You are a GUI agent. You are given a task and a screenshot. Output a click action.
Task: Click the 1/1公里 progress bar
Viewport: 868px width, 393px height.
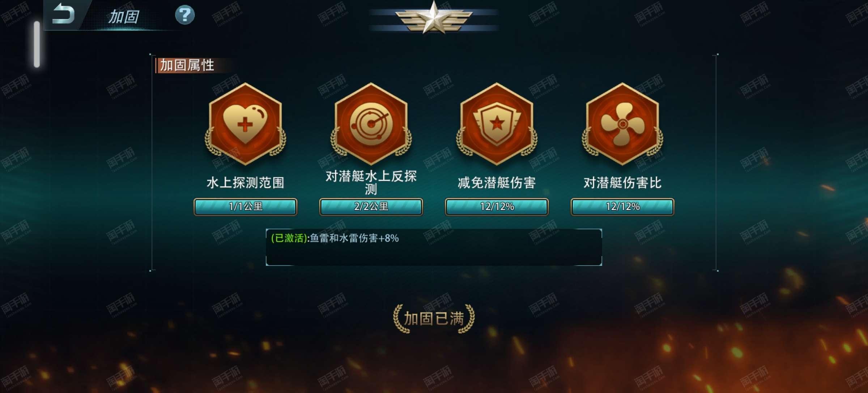pos(245,207)
